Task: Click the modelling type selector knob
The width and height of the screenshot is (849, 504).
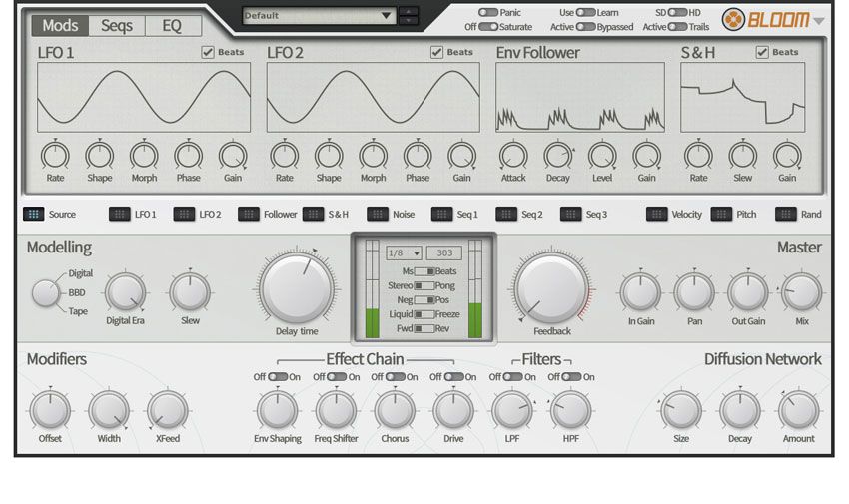Action: [x=46, y=293]
